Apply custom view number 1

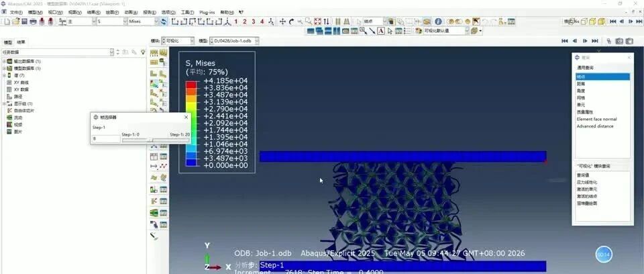pos(235,21)
